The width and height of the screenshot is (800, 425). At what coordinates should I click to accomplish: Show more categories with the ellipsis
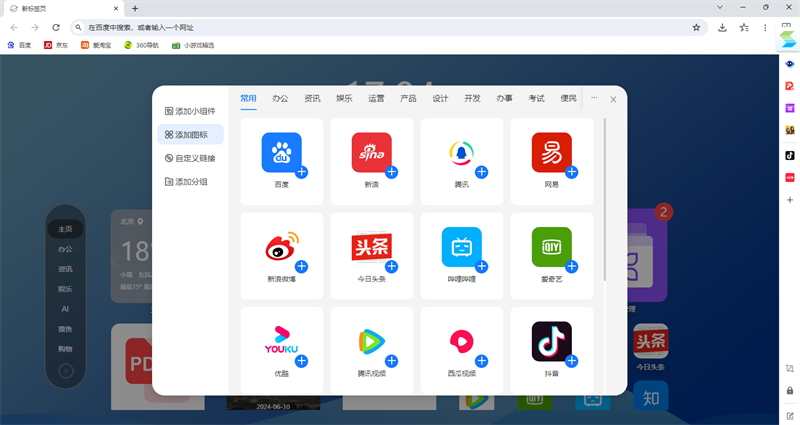(594, 97)
